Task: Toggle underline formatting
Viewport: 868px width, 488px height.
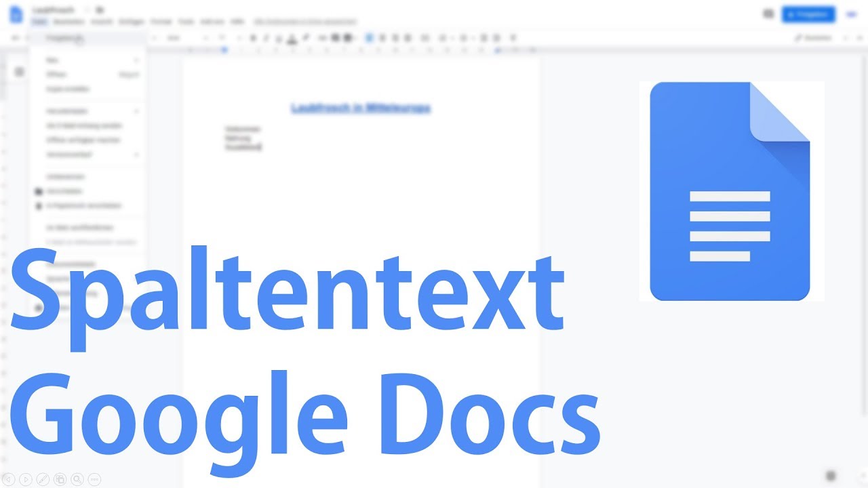Action: 279,38
